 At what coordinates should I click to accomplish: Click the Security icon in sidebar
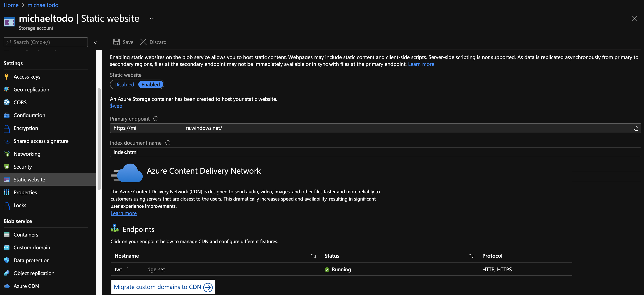click(7, 166)
